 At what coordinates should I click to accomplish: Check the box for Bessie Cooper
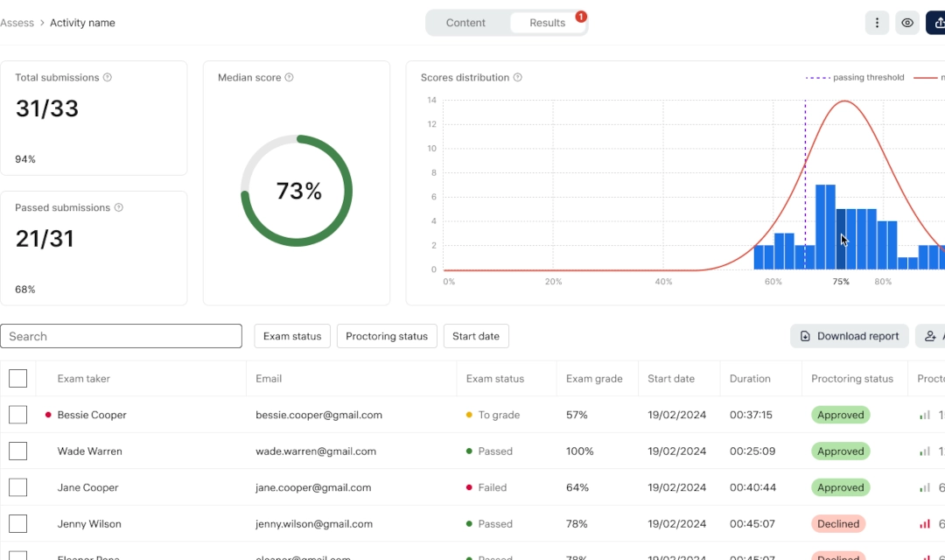point(18,415)
